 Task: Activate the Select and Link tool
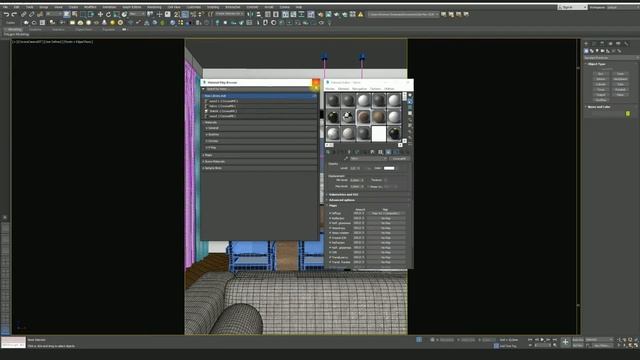(24, 14)
